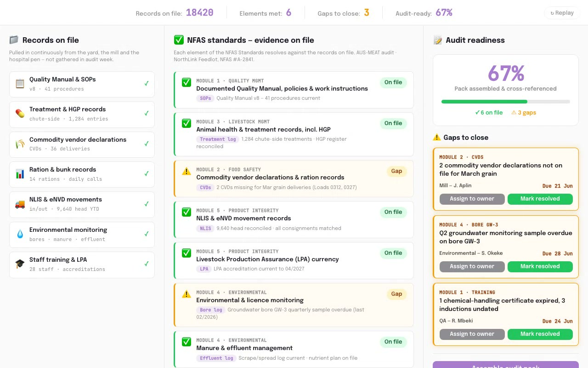Mark chemical-handling certificate gap resolved

[540, 334]
